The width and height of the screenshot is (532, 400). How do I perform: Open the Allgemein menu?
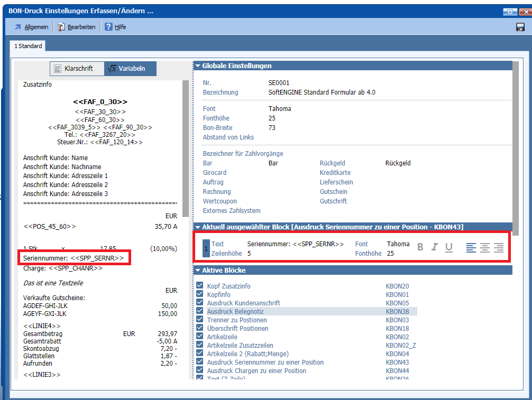pos(32,27)
